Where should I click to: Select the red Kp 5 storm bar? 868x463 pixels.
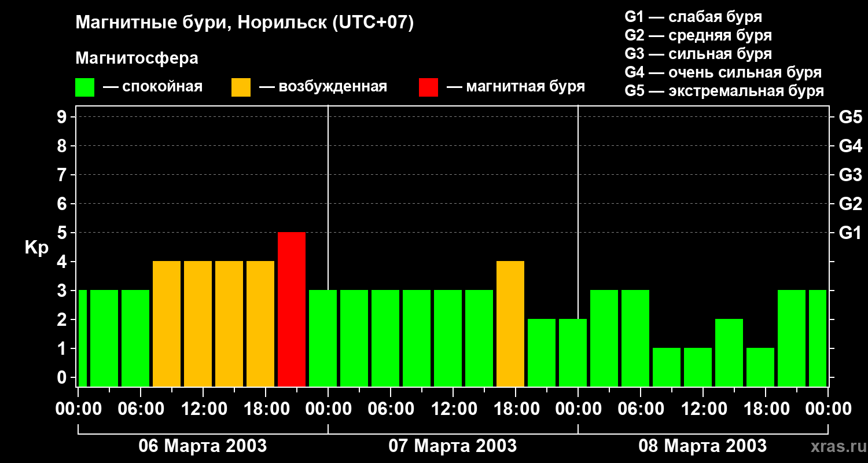coord(292,309)
